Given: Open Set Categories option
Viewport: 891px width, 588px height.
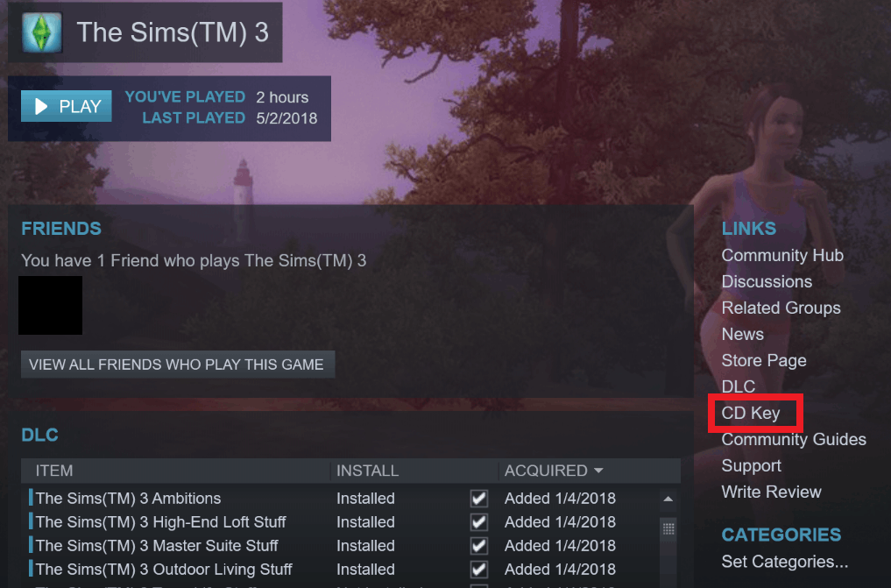Looking at the screenshot, I should 785,562.
